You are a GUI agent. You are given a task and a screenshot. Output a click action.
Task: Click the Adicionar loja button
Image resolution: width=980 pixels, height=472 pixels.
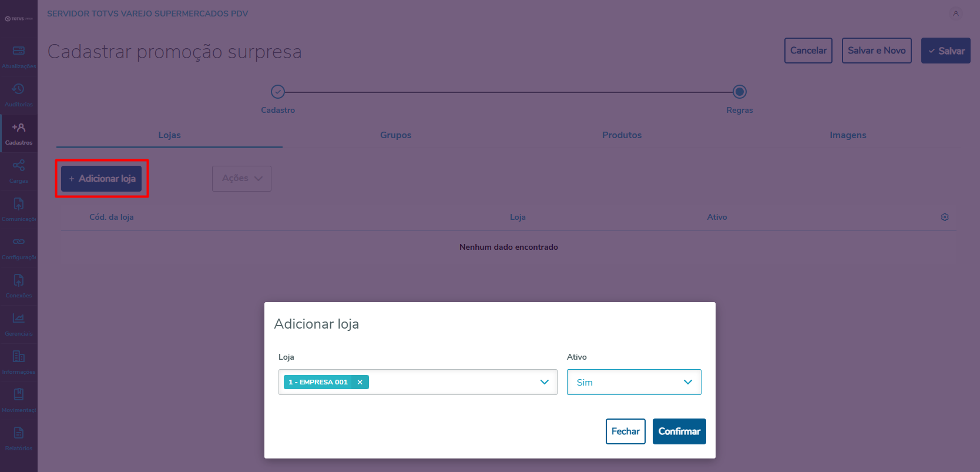coord(102,178)
